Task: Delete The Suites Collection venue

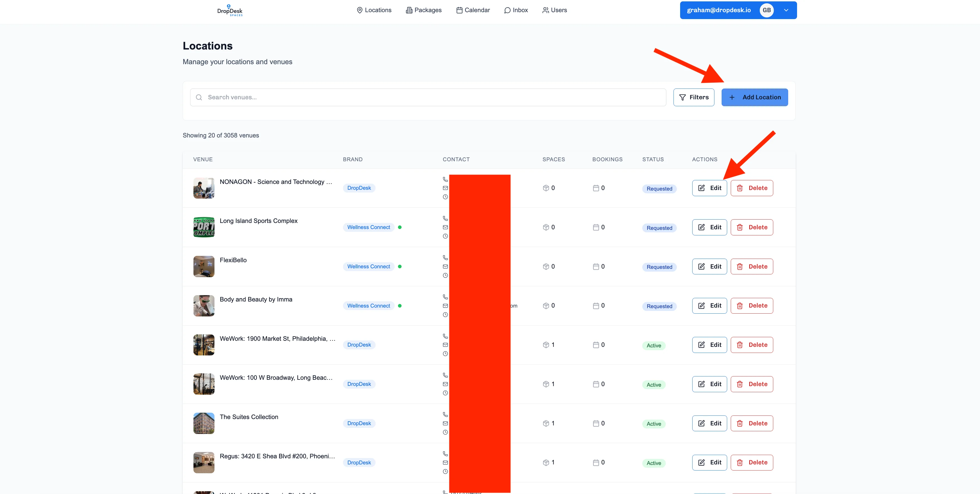Action: point(752,423)
